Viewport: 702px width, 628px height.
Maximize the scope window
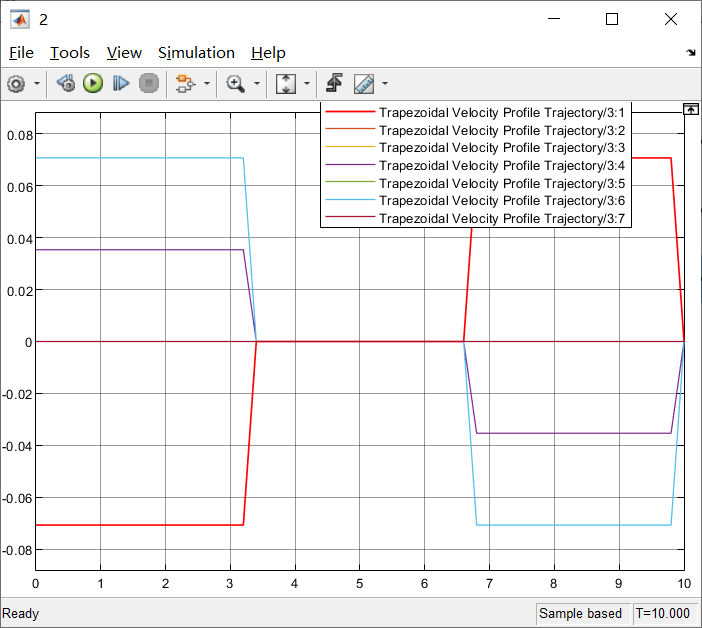click(612, 19)
